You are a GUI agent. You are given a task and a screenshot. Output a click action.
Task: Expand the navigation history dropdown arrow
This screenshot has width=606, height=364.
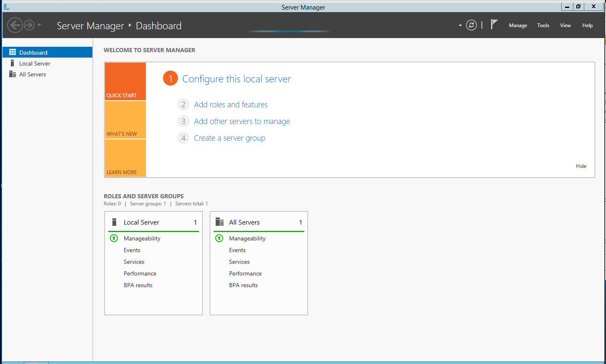[x=39, y=25]
